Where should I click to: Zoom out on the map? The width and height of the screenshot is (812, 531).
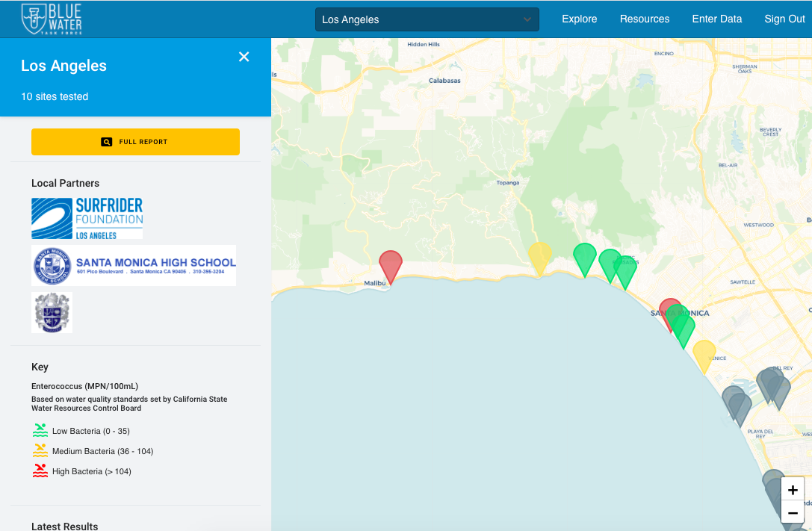click(793, 513)
